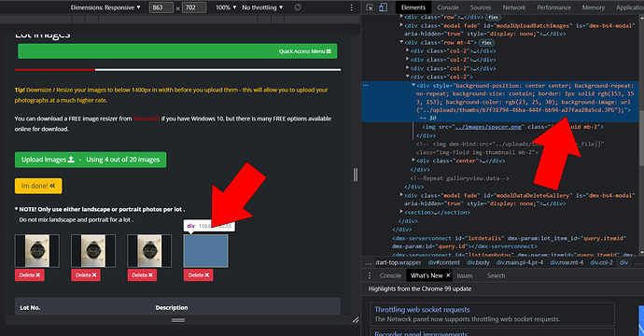Open the 100% zoom dropdown
Viewport: 644px width, 336px height.
coord(226,7)
